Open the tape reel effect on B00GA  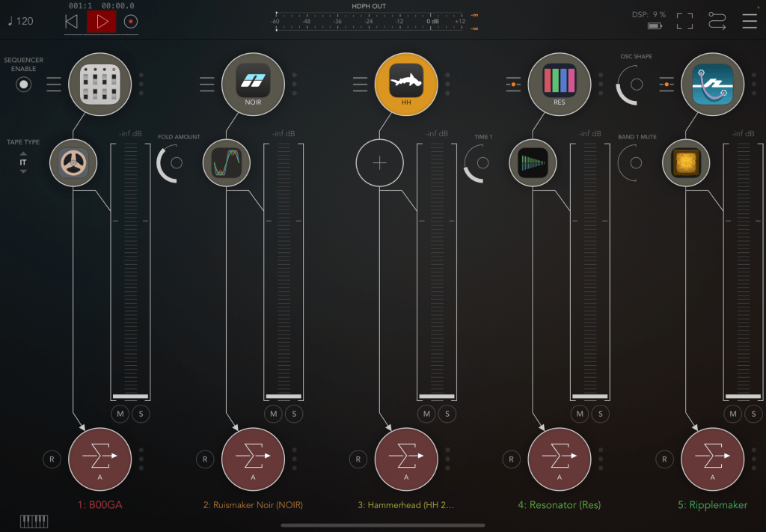[x=73, y=162]
